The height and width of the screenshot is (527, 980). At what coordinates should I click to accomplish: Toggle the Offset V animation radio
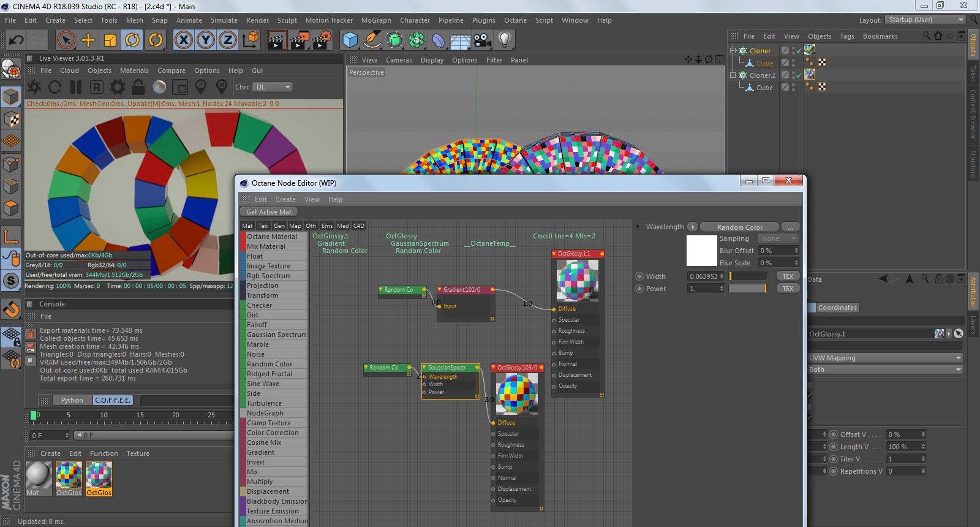[834, 434]
